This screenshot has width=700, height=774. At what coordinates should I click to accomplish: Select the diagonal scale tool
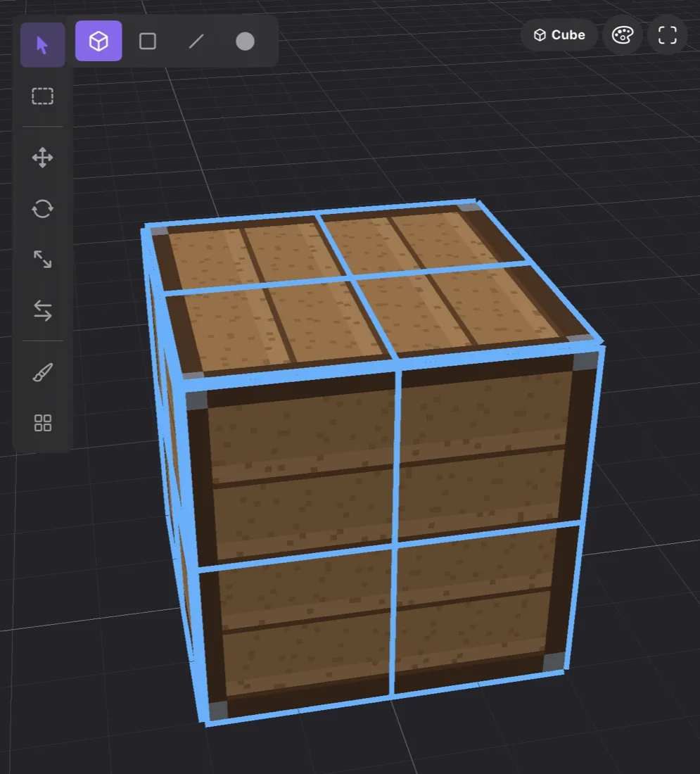(x=42, y=259)
